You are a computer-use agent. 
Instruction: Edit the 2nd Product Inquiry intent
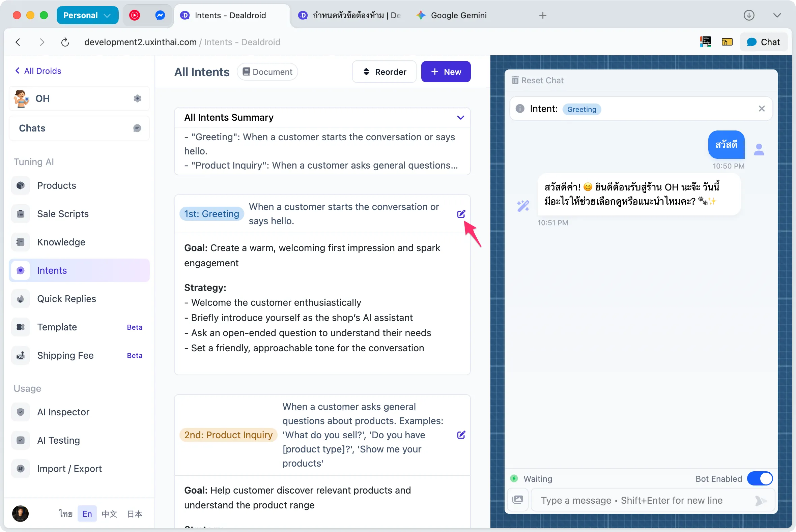pos(461,435)
